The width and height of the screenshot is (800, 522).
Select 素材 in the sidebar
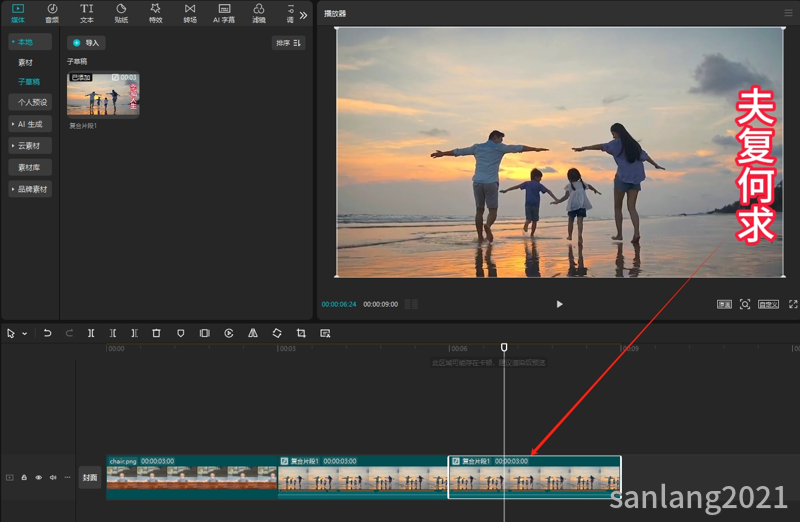click(x=25, y=62)
